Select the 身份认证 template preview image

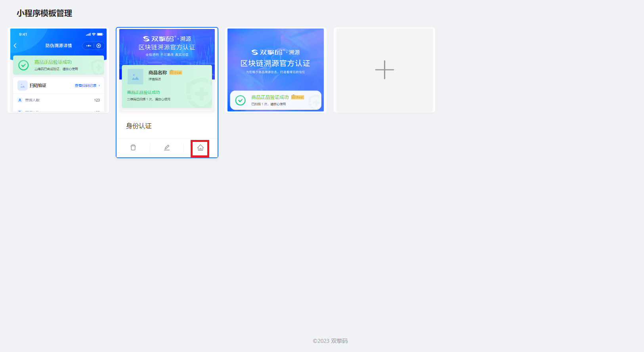167,70
